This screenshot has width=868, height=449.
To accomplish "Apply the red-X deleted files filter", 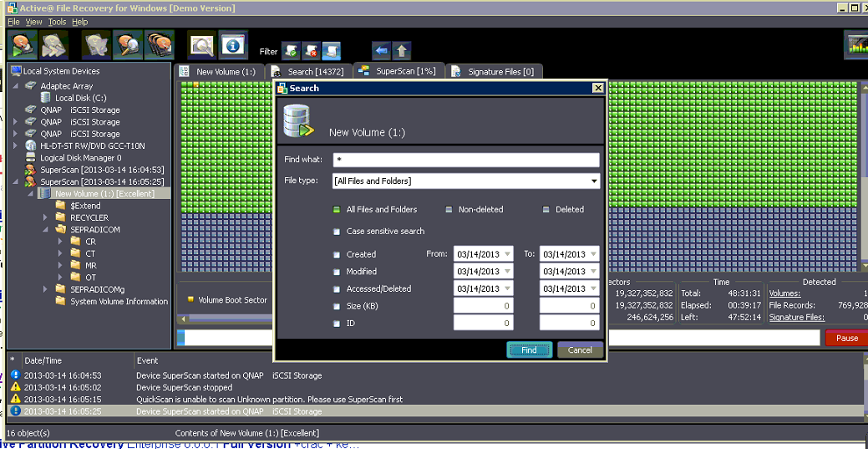I will [x=311, y=51].
